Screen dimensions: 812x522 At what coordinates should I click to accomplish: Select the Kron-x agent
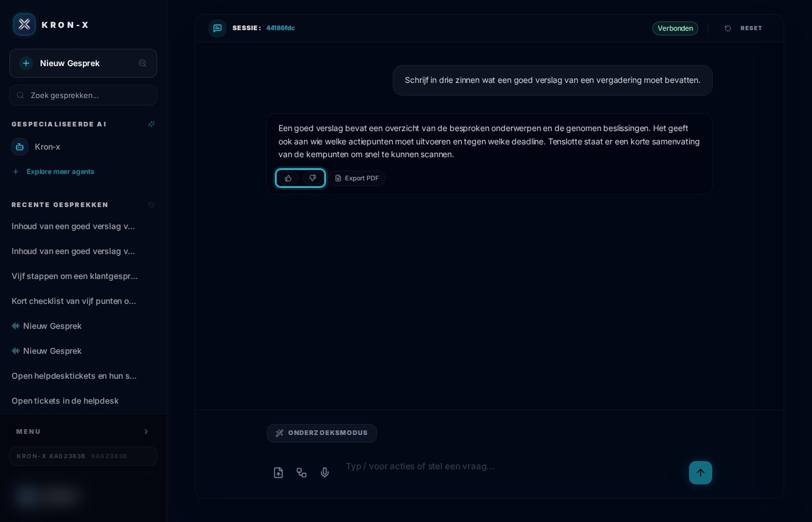click(x=83, y=147)
